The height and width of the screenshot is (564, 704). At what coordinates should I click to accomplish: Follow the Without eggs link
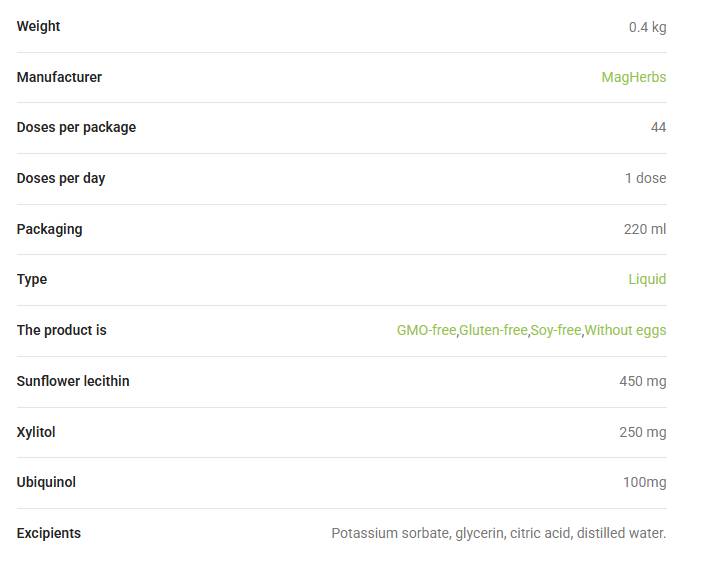[625, 330]
